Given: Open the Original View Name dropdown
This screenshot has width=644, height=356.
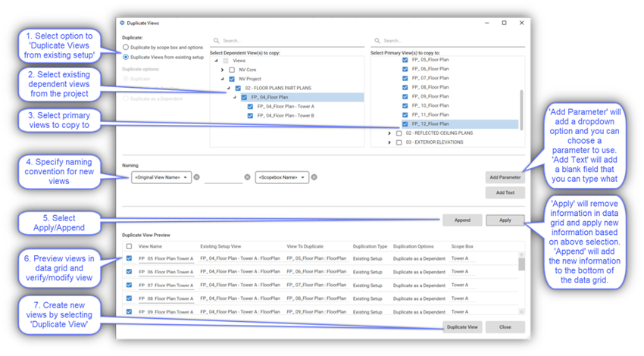Looking at the screenshot, I should pyautogui.click(x=161, y=177).
